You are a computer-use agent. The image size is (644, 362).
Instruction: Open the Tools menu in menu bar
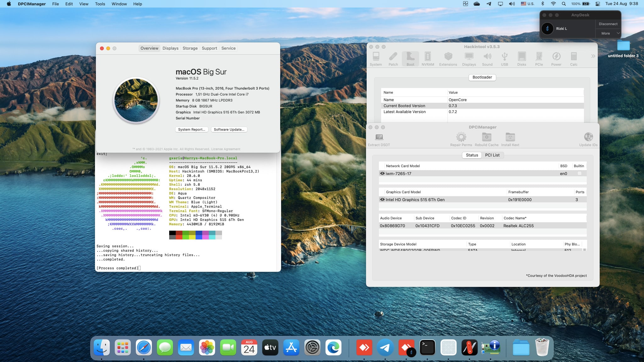tap(100, 4)
